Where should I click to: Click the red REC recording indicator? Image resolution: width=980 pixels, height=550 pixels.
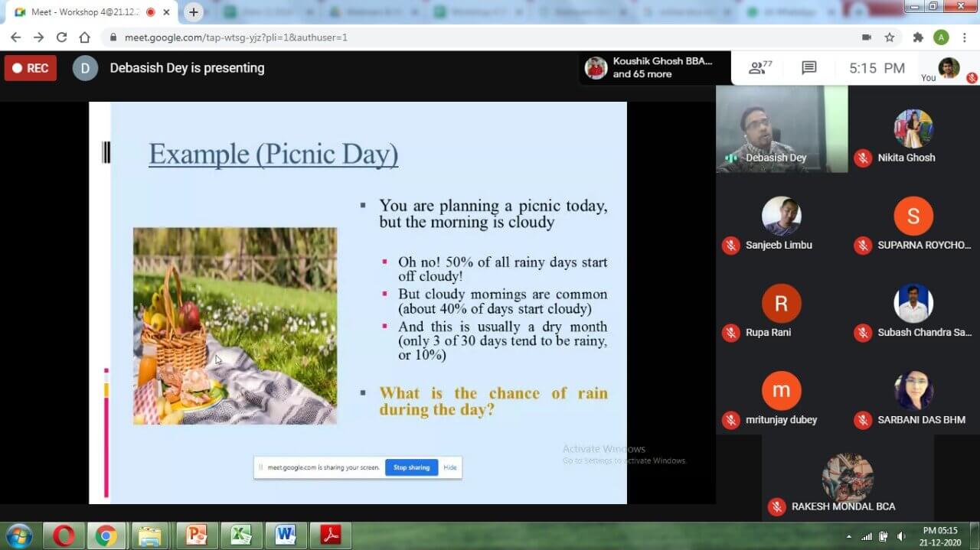click(31, 68)
